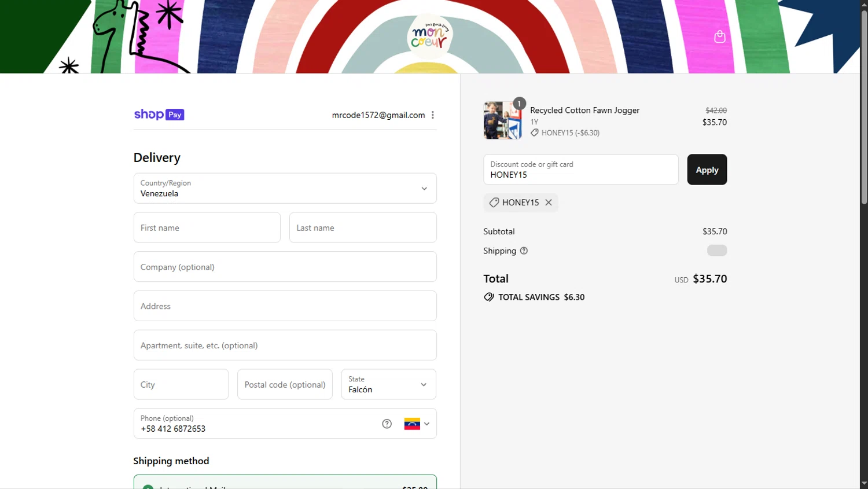Screen dimensions: 868x489
Task: Open the phone number help icon
Action: 387,424
